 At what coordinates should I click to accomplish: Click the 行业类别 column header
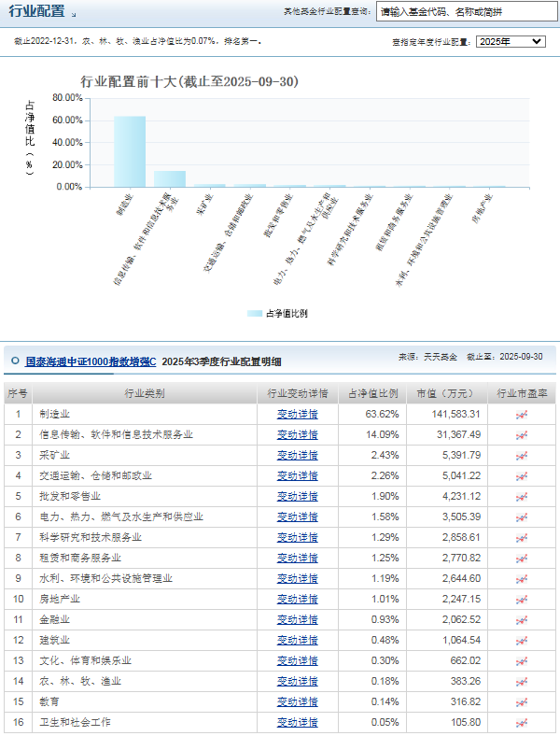145,393
